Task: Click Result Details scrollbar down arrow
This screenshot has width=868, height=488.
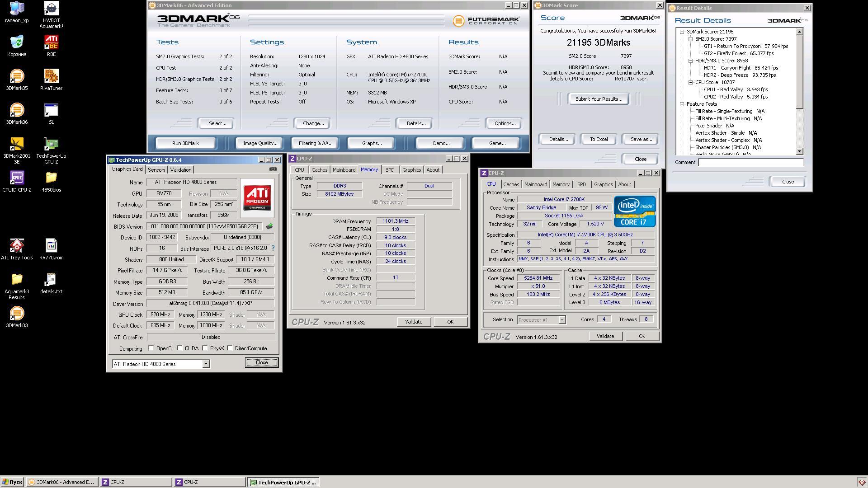Action: [800, 152]
